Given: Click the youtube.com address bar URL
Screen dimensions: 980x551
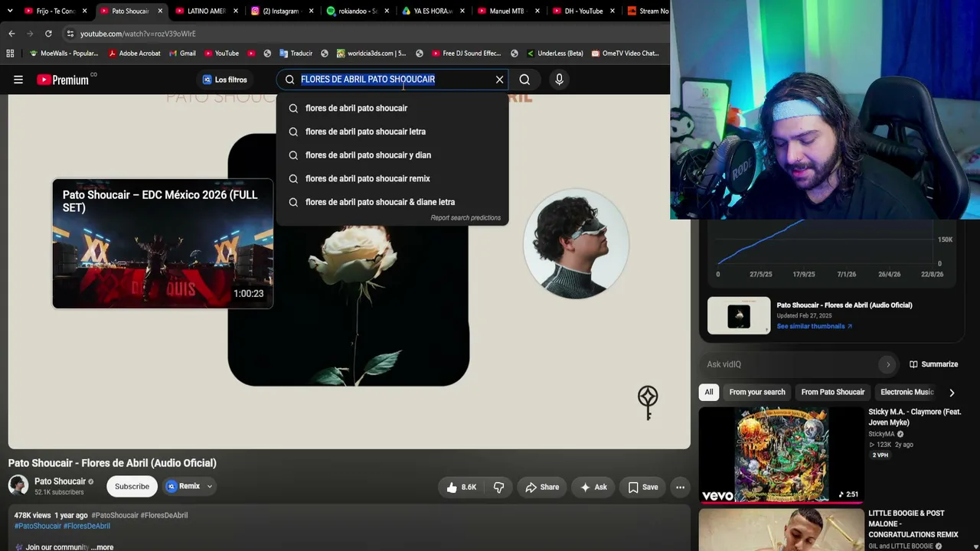Looking at the screenshot, I should pyautogui.click(x=138, y=34).
